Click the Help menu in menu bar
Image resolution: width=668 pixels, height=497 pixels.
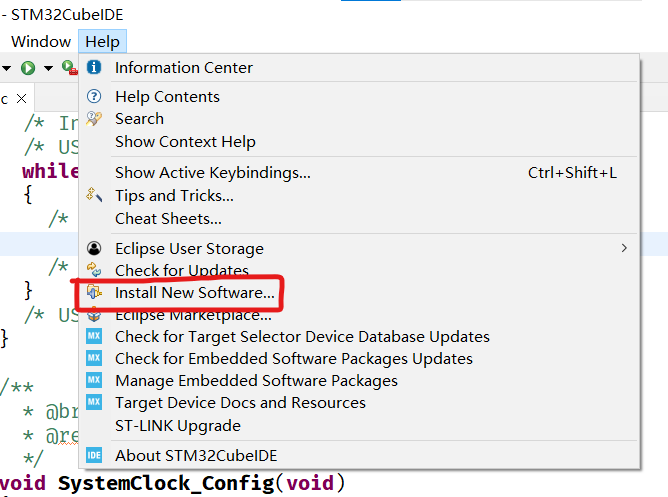[102, 42]
